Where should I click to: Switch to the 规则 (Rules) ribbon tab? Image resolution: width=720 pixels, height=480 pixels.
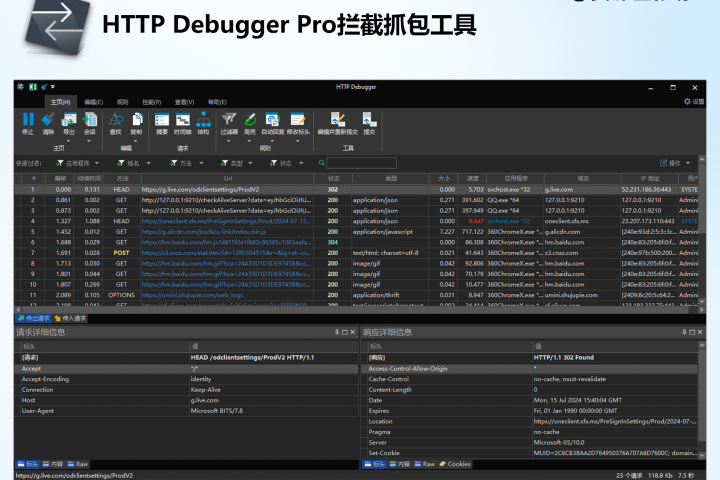pyautogui.click(x=122, y=101)
